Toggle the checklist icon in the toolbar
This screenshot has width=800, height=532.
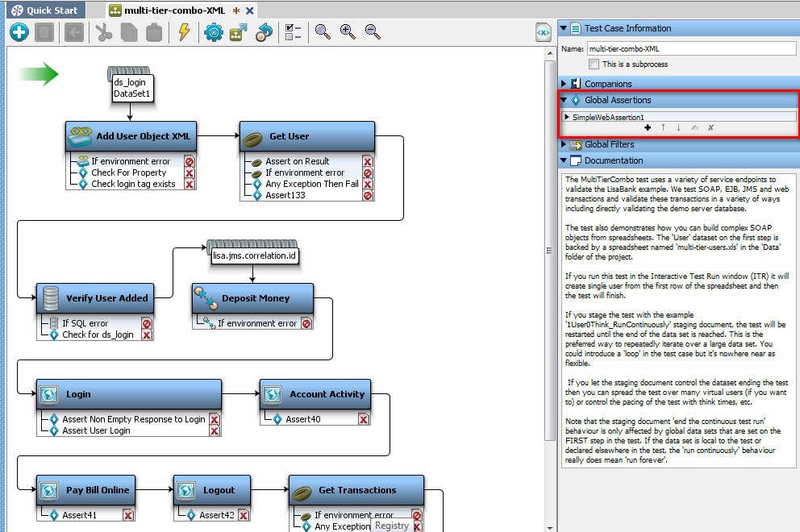(x=294, y=32)
